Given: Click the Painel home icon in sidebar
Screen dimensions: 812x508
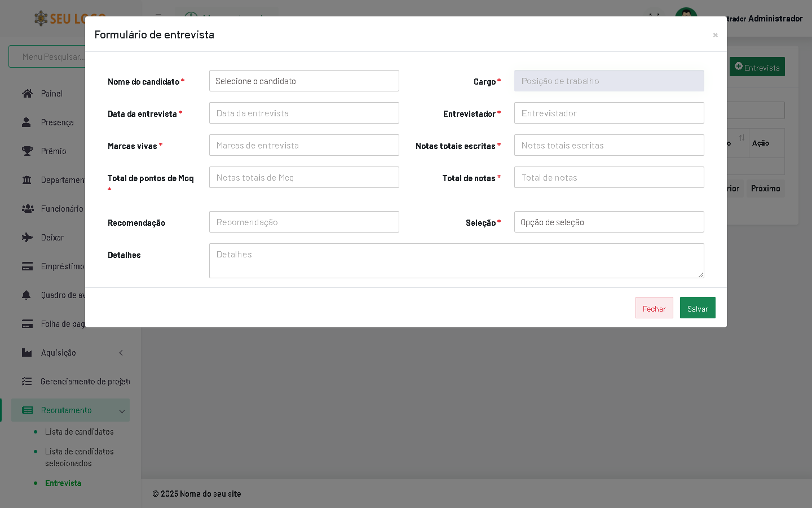Looking at the screenshot, I should tap(27, 94).
